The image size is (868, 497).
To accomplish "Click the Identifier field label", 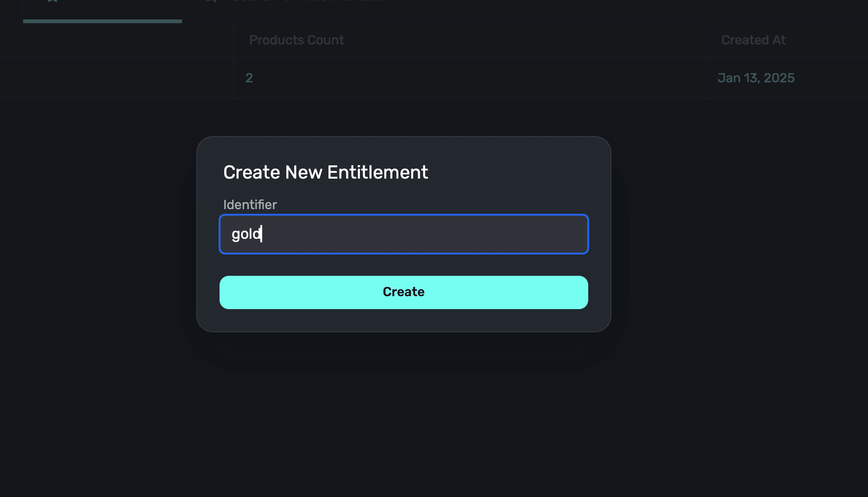I will click(x=250, y=205).
